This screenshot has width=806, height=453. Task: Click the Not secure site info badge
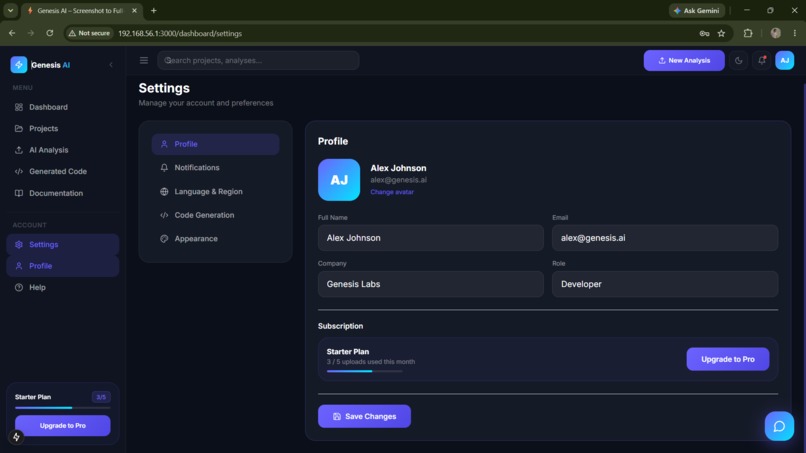(x=89, y=33)
